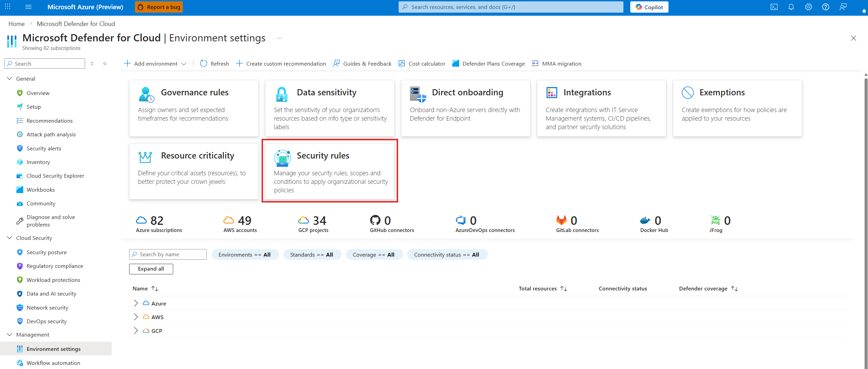Image resolution: width=868 pixels, height=369 pixels.
Task: Click the MMA migration icon button
Action: 535,64
